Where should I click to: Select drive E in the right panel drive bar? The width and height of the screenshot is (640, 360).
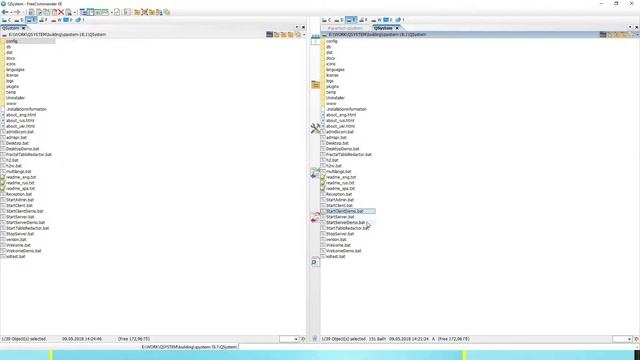(351, 20)
